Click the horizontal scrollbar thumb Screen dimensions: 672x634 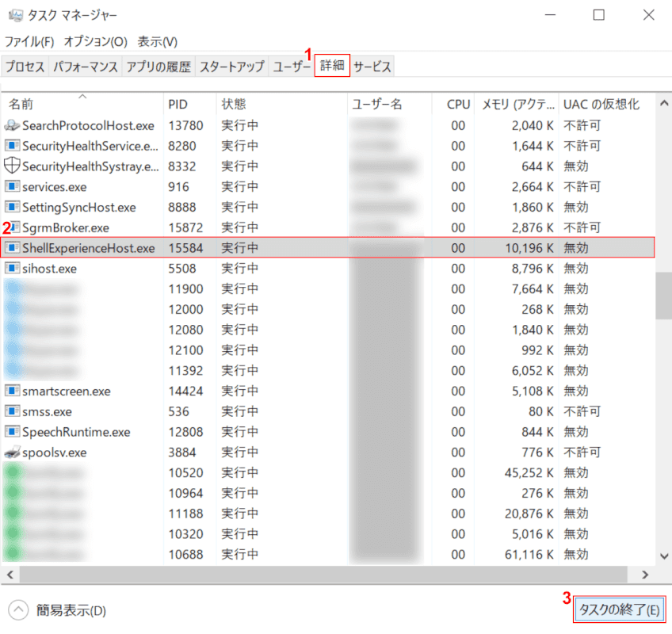(323, 575)
